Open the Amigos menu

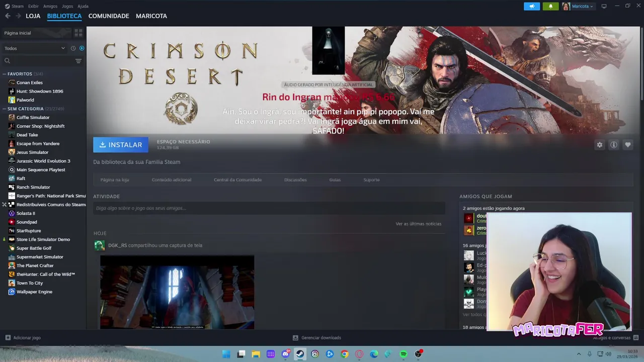pyautogui.click(x=50, y=6)
